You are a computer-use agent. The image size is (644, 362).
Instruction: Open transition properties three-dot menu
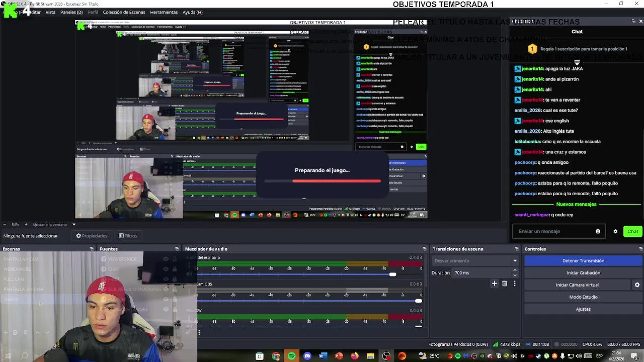514,284
